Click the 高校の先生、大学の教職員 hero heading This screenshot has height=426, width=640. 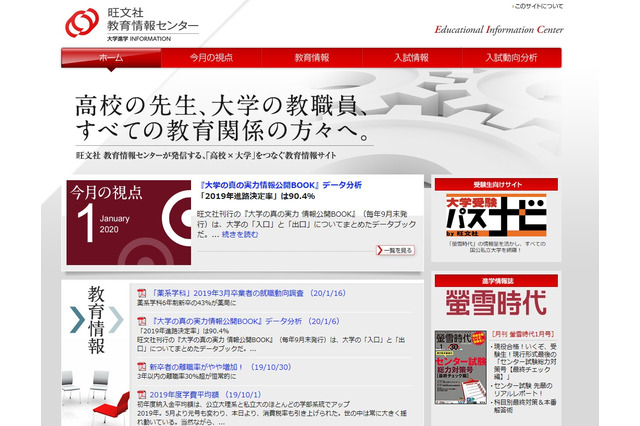click(221, 106)
